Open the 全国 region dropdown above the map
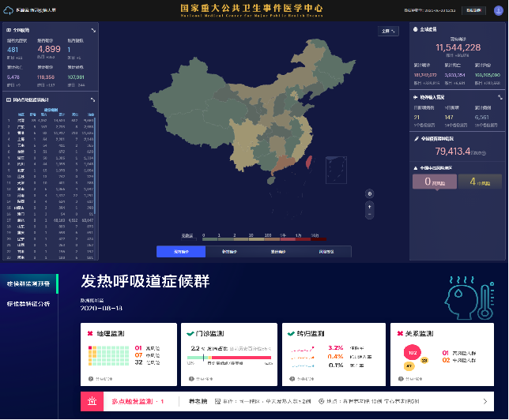 (387, 32)
